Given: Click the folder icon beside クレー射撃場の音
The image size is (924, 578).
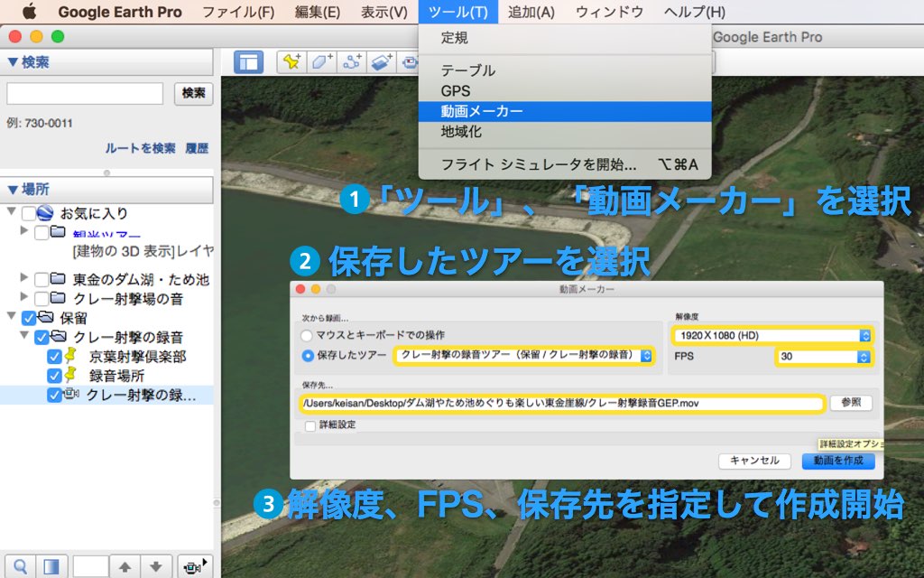Looking at the screenshot, I should tap(58, 297).
